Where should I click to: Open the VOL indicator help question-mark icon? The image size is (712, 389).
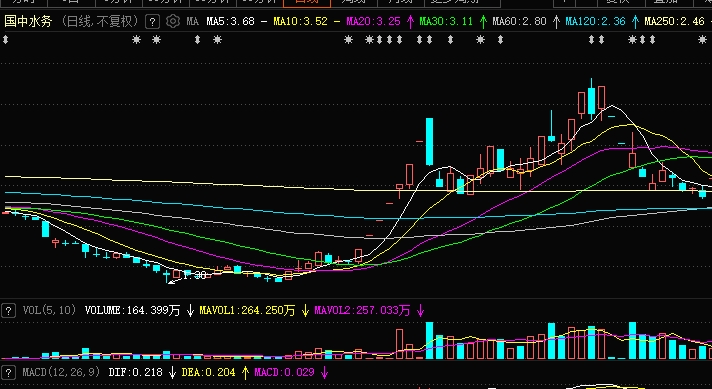8,310
